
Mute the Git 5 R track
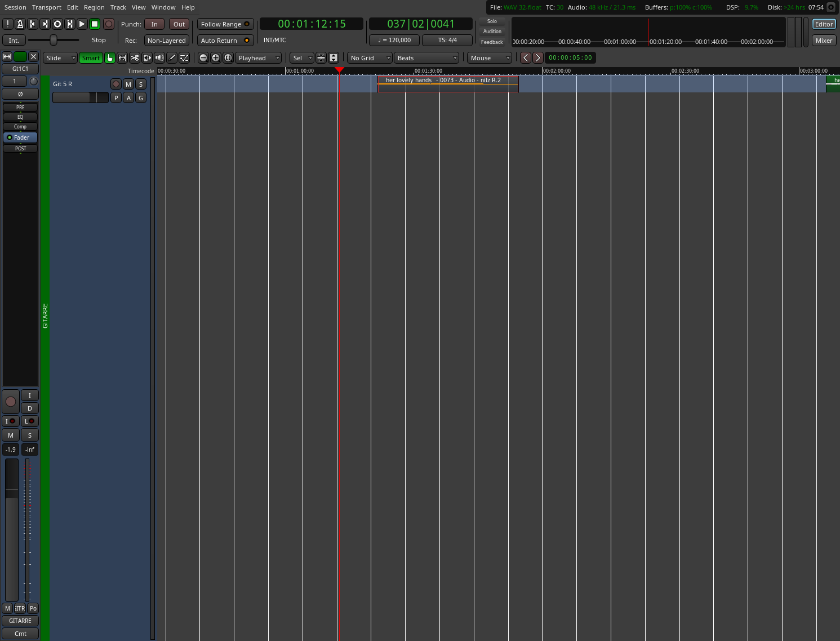[128, 84]
